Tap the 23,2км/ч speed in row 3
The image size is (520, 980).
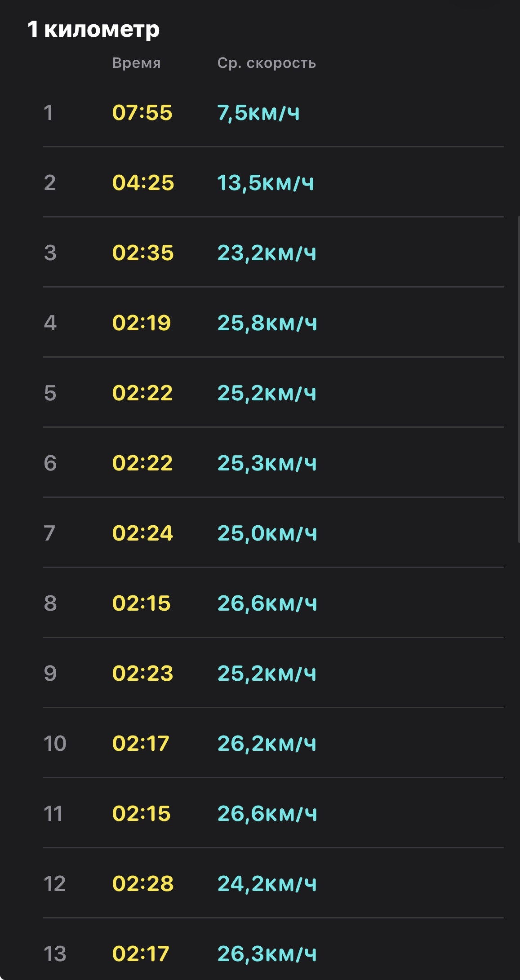pos(267,253)
